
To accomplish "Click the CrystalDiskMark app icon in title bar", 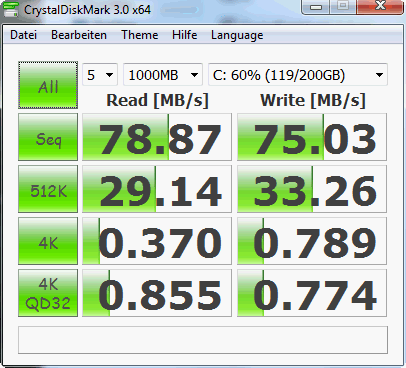I will (10, 9).
